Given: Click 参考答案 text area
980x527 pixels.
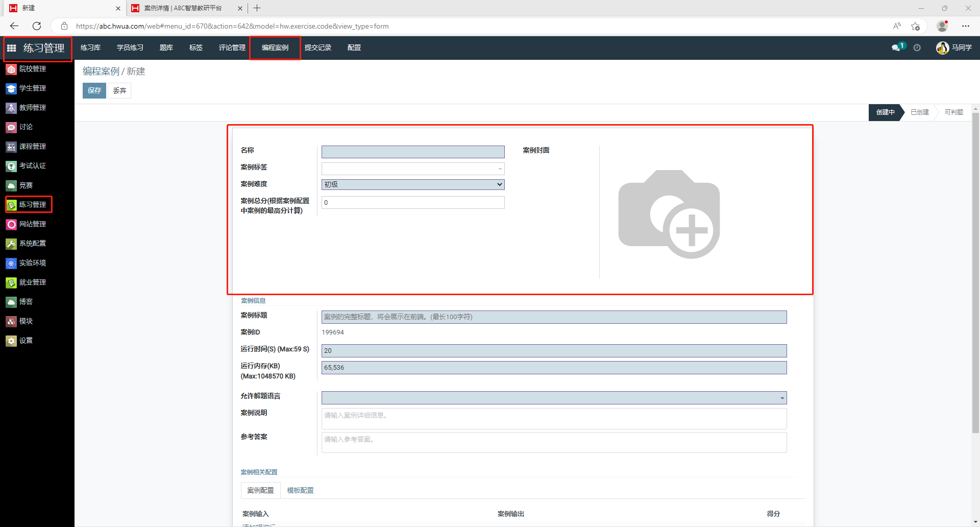Looking at the screenshot, I should [x=554, y=442].
